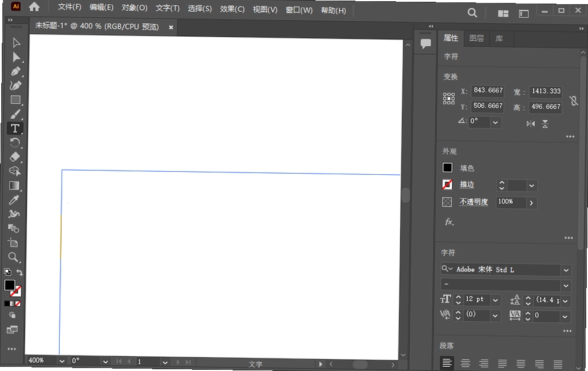This screenshot has width=588, height=371.
Task: Open the 文字(T) menu
Action: click(167, 8)
